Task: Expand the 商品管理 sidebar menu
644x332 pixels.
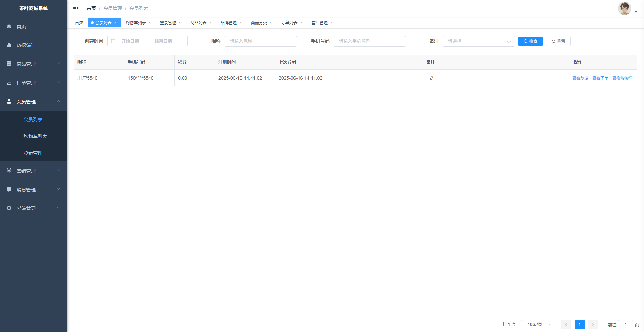Action: coord(33,64)
